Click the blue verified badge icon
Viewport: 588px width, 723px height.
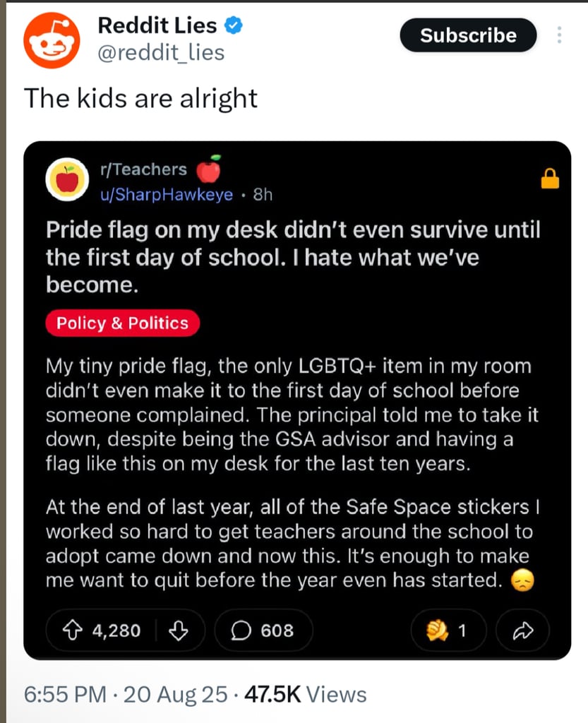(234, 26)
